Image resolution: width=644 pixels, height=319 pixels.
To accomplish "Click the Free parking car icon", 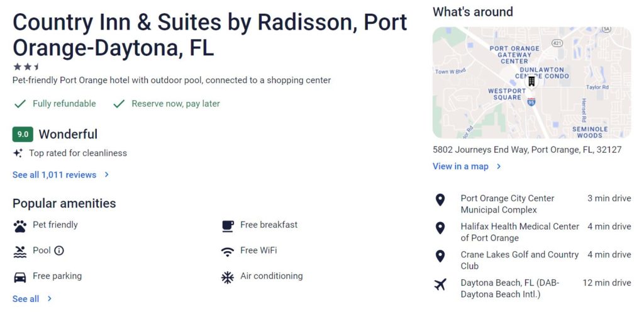I will (x=19, y=277).
